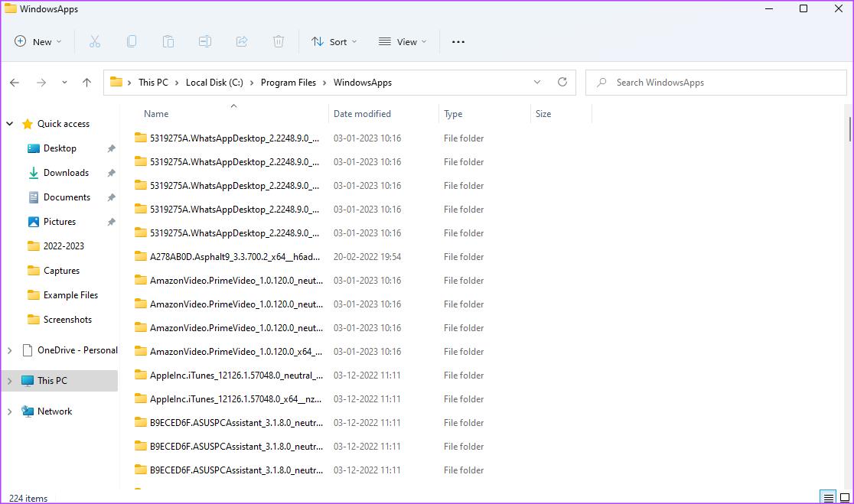Open recent locations chevron
The height and width of the screenshot is (504, 854).
coord(64,83)
